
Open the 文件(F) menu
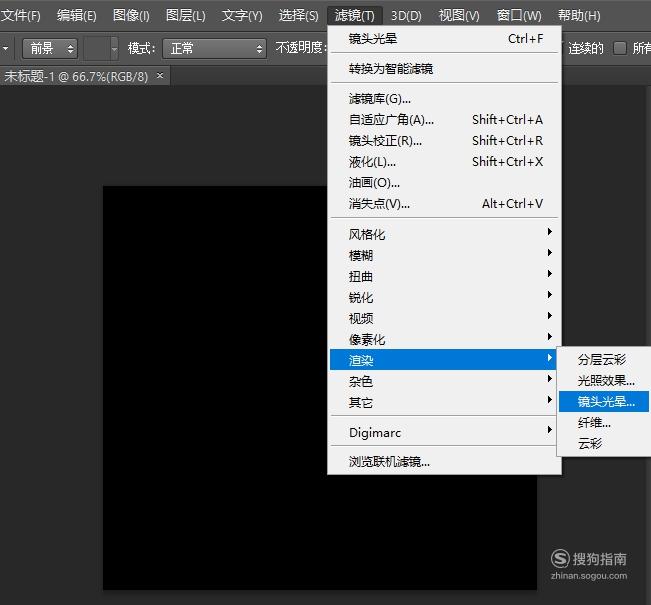pyautogui.click(x=21, y=16)
